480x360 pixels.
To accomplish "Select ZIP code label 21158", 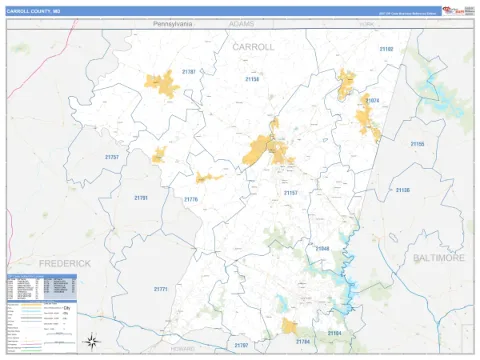I will [252, 79].
